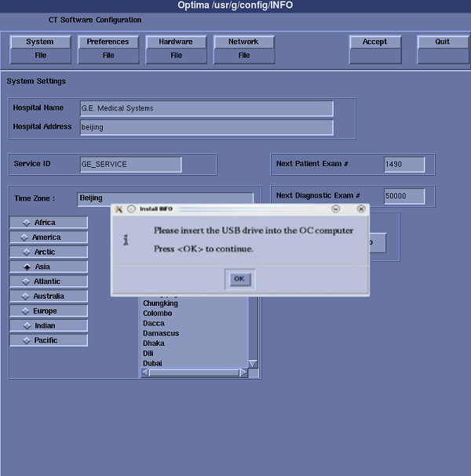This screenshot has height=476, width=471.
Task: Click the Accept button
Action: [x=374, y=49]
